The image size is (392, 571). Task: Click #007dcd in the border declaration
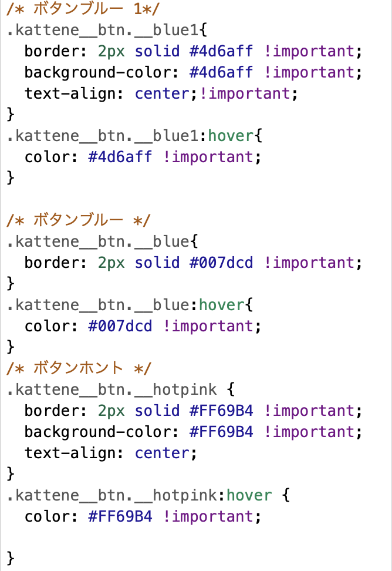pyautogui.click(x=221, y=263)
